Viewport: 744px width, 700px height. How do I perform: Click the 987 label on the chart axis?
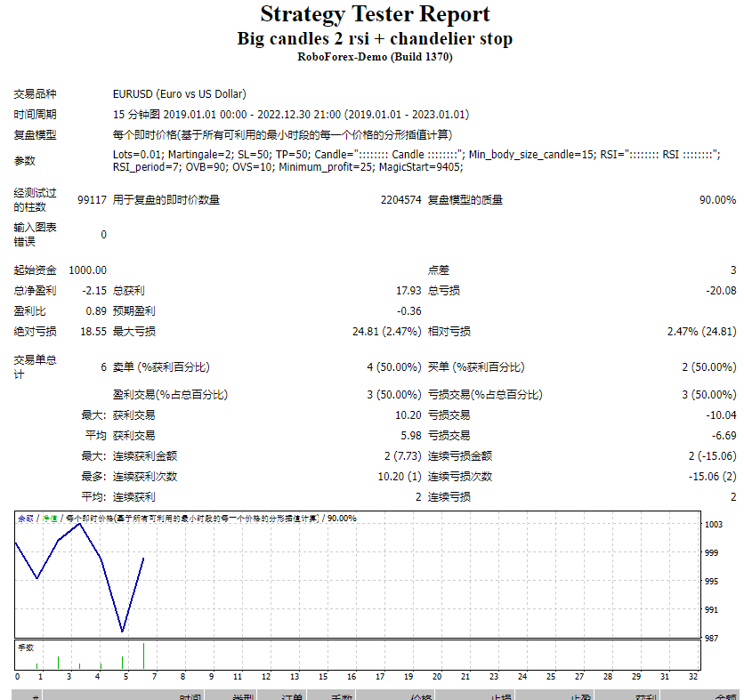[x=711, y=638]
